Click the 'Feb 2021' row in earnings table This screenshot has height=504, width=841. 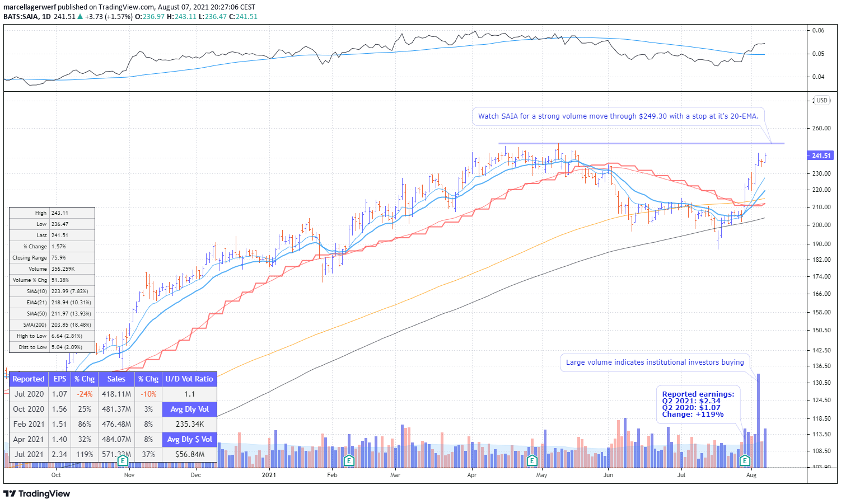point(86,425)
